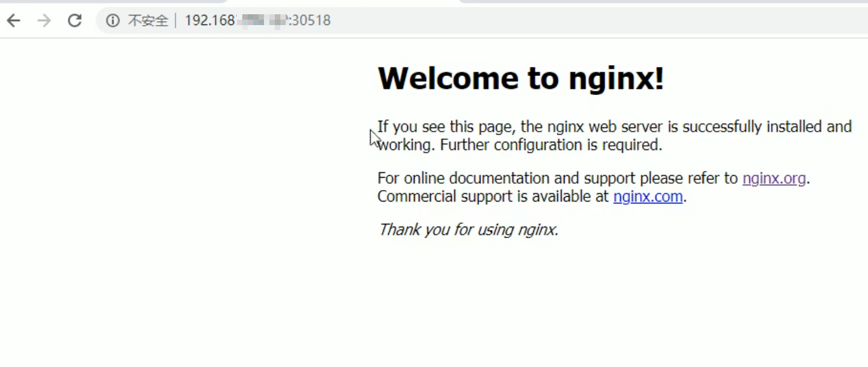Image resolution: width=868 pixels, height=367 pixels.
Task: Go back with the browser back arrow
Action: coord(14,20)
